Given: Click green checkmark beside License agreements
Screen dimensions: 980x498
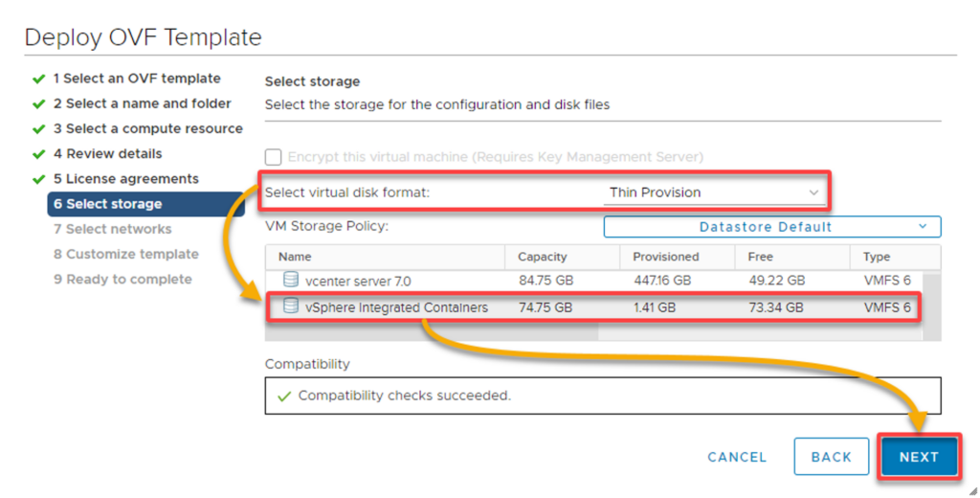Looking at the screenshot, I should click(x=38, y=179).
